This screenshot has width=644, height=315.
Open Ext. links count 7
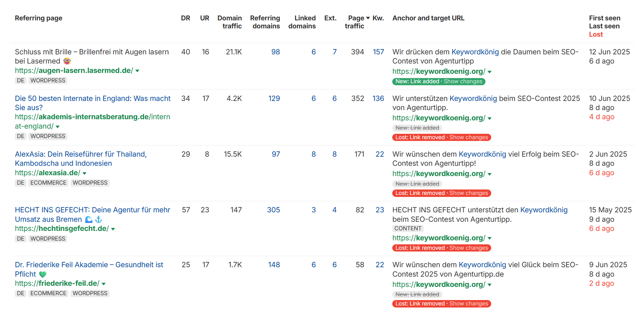coord(334,52)
